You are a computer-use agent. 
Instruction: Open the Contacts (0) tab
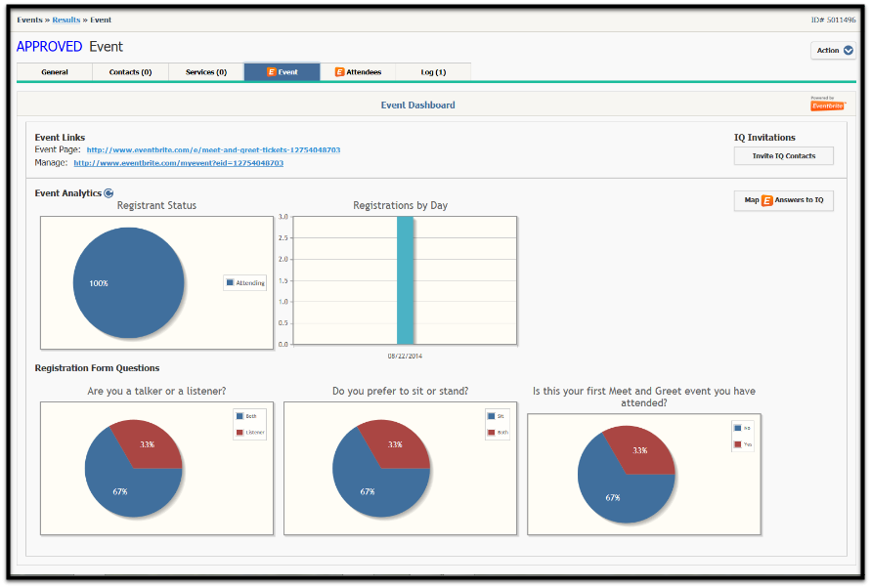(129, 71)
